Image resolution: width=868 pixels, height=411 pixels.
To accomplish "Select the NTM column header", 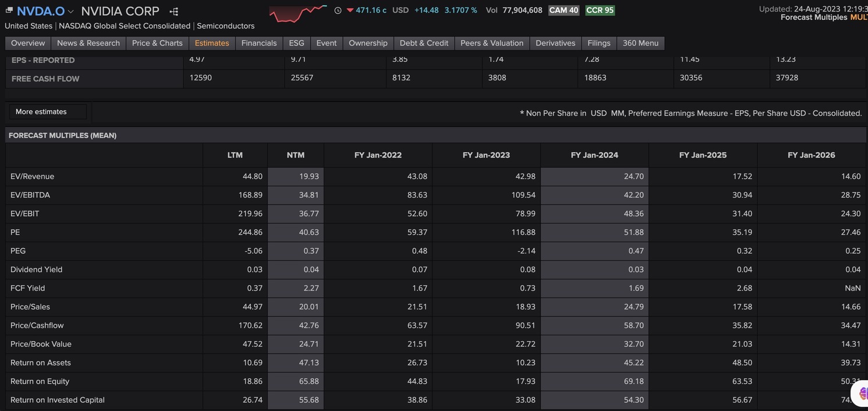I will pos(296,155).
